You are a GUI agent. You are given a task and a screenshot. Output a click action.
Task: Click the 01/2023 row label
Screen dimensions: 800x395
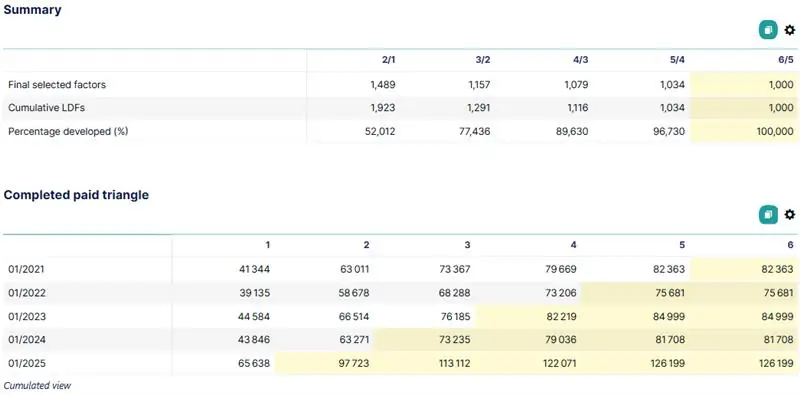pos(27,316)
